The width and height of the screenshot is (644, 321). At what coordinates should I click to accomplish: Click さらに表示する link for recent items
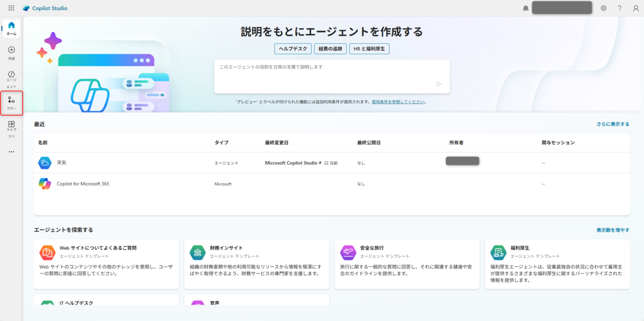coord(613,124)
